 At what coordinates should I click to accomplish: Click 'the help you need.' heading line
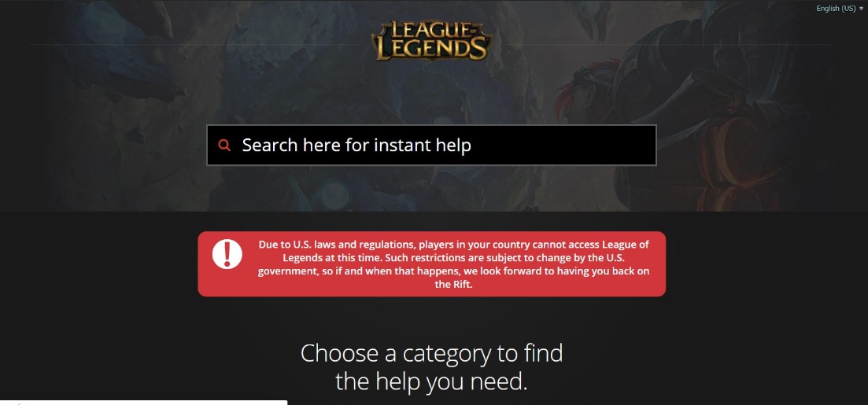point(432,381)
